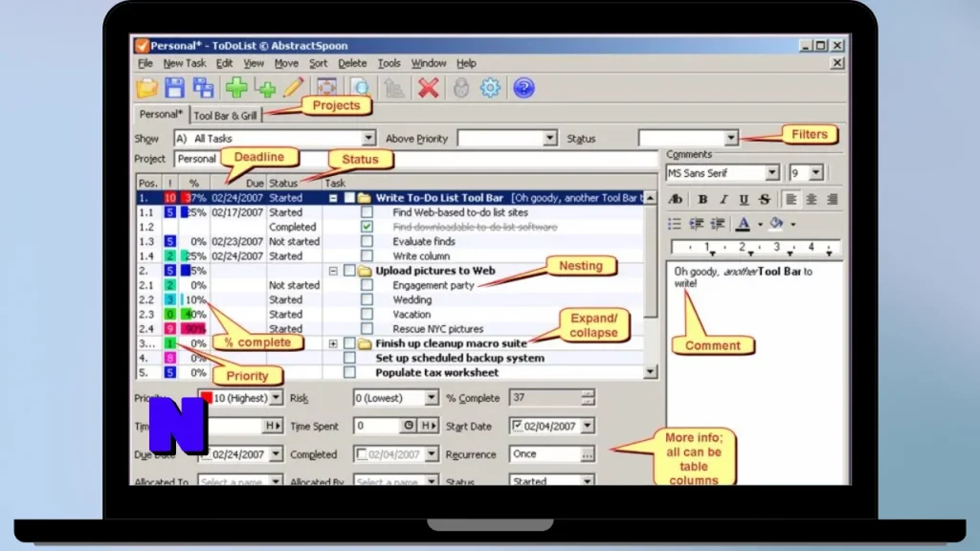The height and width of the screenshot is (551, 980).
Task: Toggle italic in the comments toolbar
Action: click(724, 199)
